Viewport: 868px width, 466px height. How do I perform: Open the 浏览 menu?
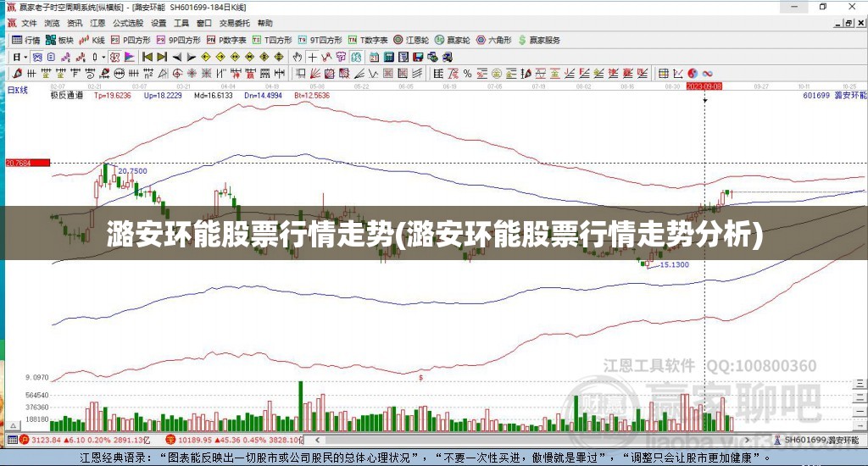(x=52, y=23)
